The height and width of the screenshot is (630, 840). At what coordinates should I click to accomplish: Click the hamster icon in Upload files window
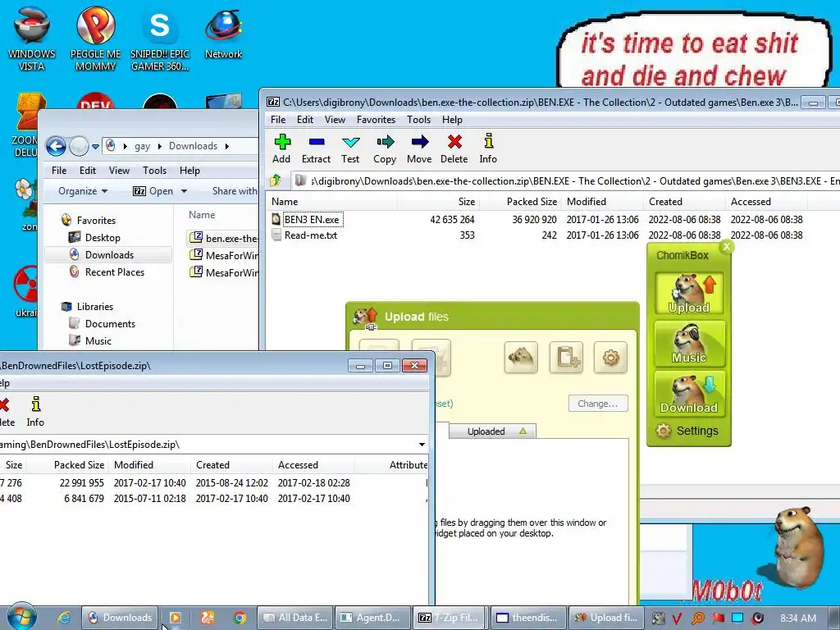521,357
